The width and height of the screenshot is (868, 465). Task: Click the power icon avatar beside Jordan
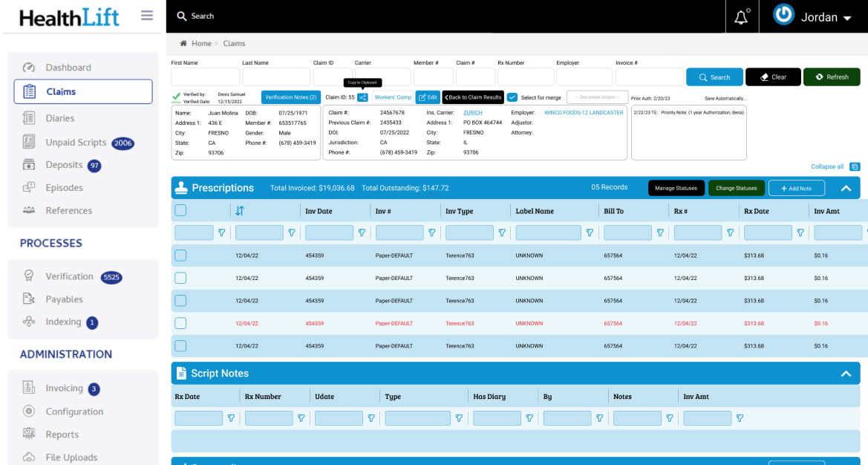783,16
